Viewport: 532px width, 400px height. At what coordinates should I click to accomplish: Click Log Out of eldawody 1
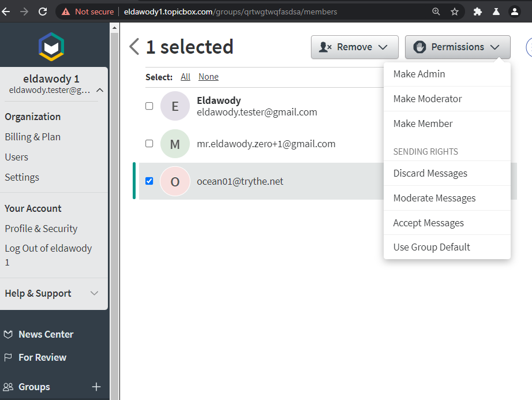coord(48,255)
